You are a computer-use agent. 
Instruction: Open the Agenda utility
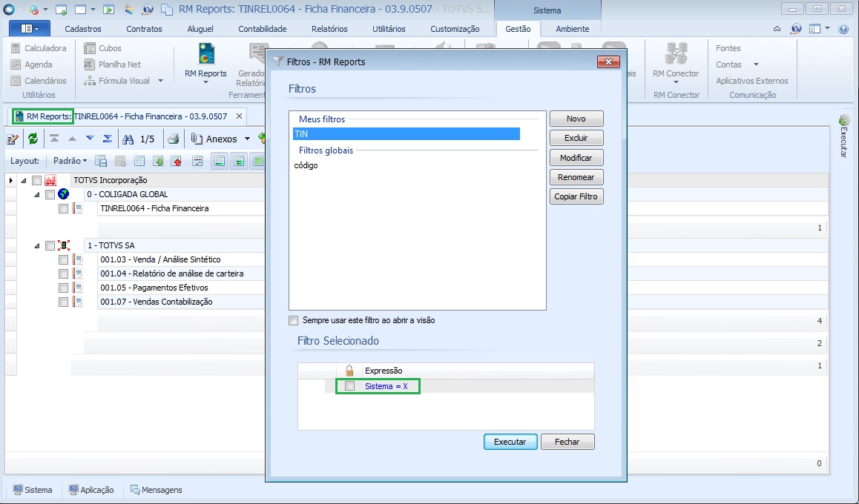pos(32,64)
